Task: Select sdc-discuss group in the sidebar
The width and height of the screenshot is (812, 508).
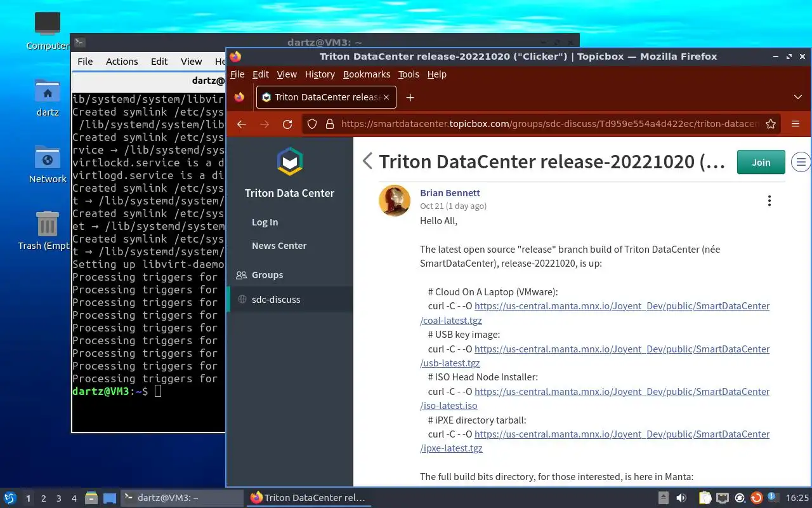Action: point(290,300)
